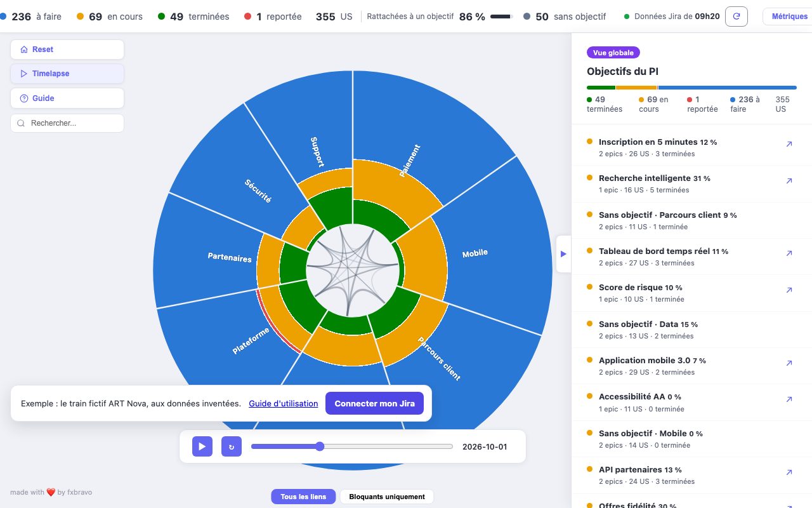Click the timelapse loop restart icon
812x508 pixels.
(x=232, y=446)
